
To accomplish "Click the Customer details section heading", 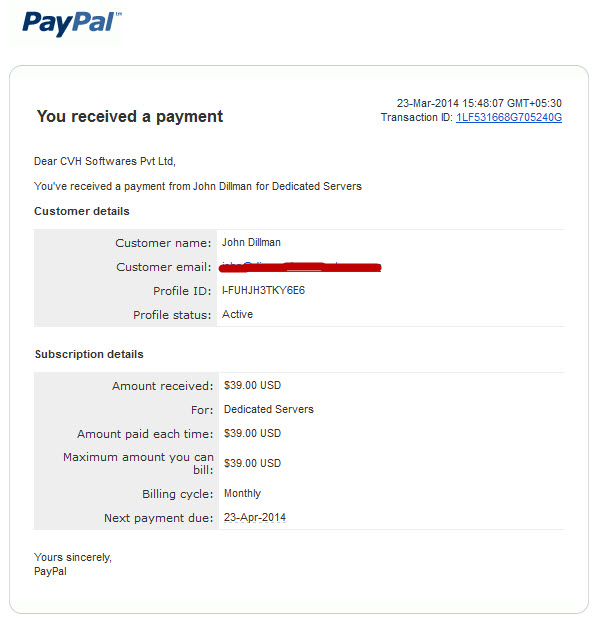I will coord(82,211).
